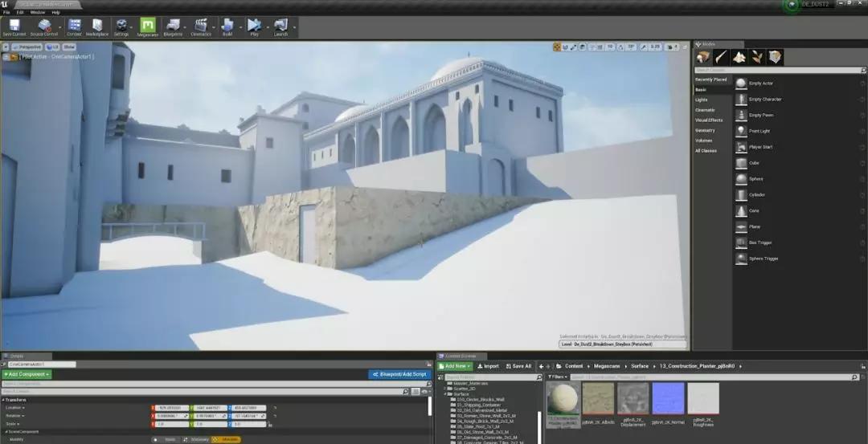The height and width of the screenshot is (444, 868).
Task: Open the Launch options dropdown arrow
Action: coord(294,27)
